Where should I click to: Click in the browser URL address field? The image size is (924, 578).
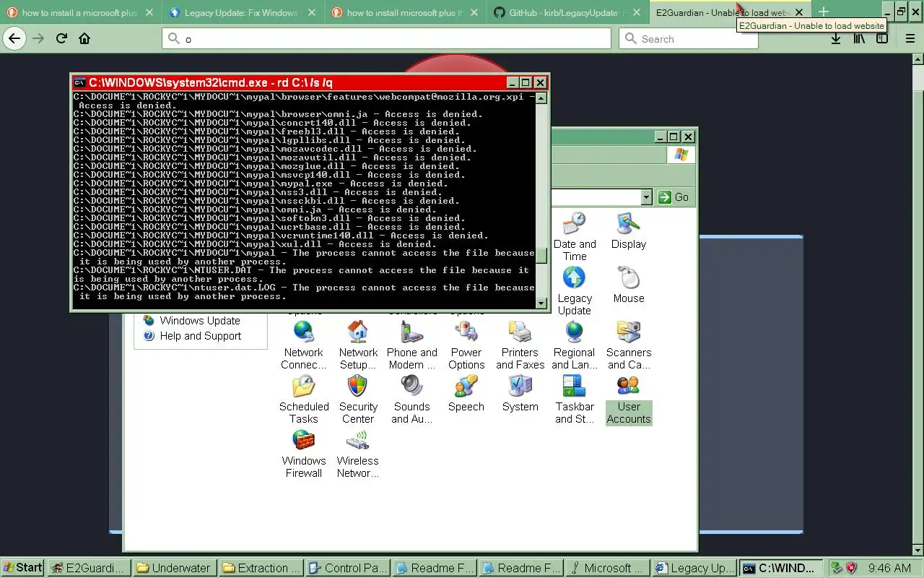point(387,39)
